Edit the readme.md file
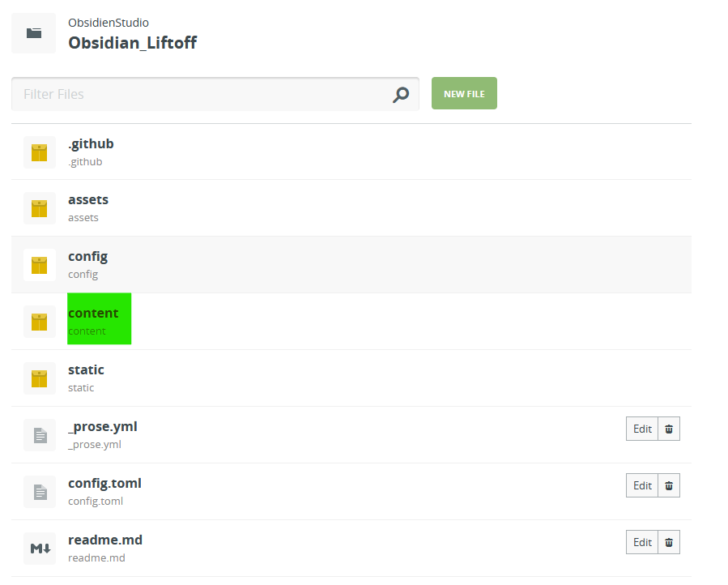The image size is (728, 585). click(642, 543)
